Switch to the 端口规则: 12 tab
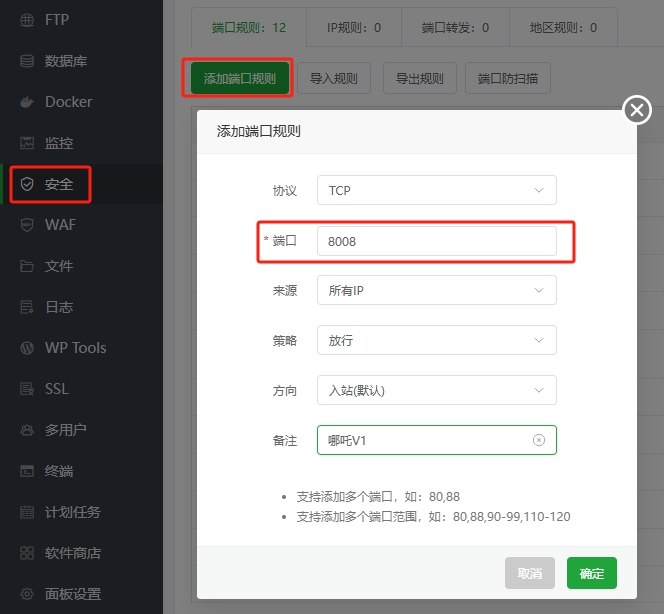 (x=249, y=28)
